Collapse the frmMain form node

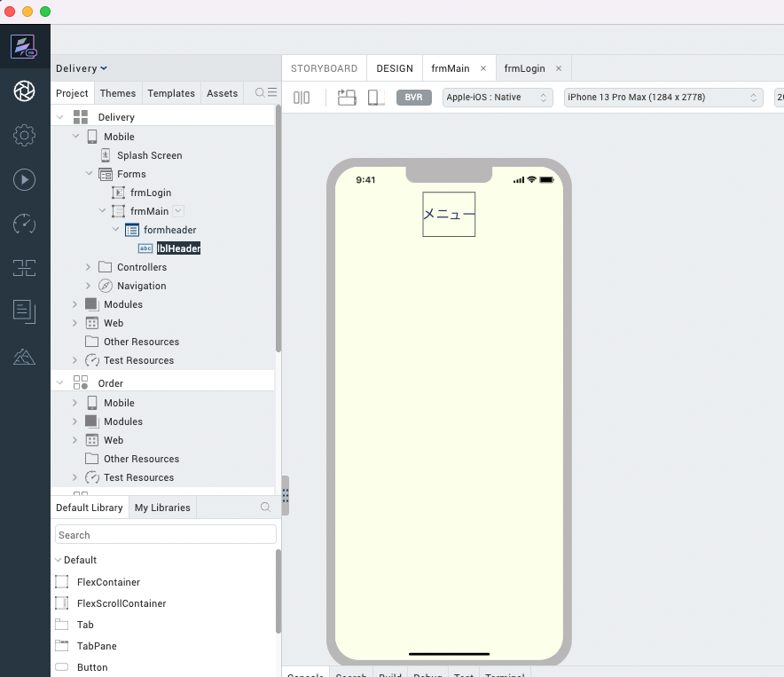point(102,210)
